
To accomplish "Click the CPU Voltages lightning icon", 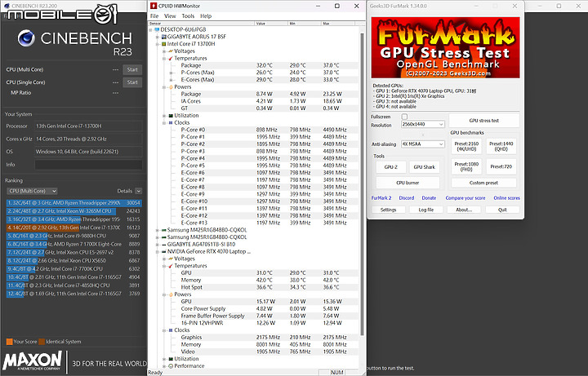I will coord(171,51).
